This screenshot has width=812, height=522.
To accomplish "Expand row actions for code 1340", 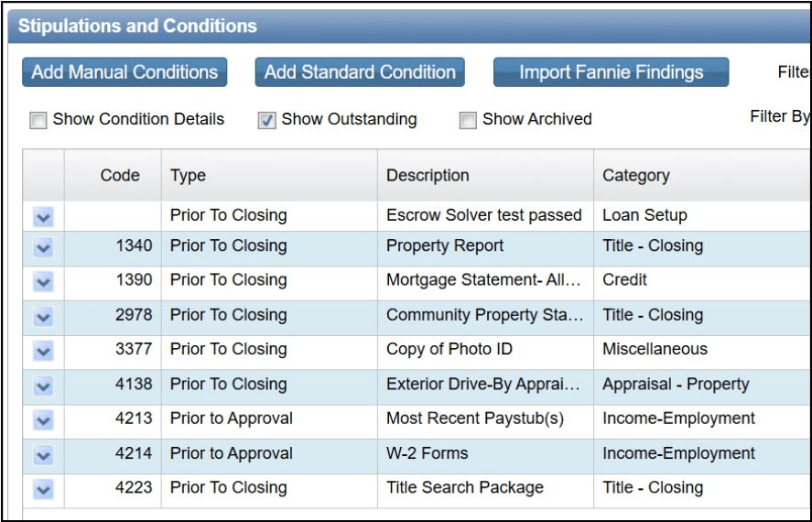I will [43, 248].
